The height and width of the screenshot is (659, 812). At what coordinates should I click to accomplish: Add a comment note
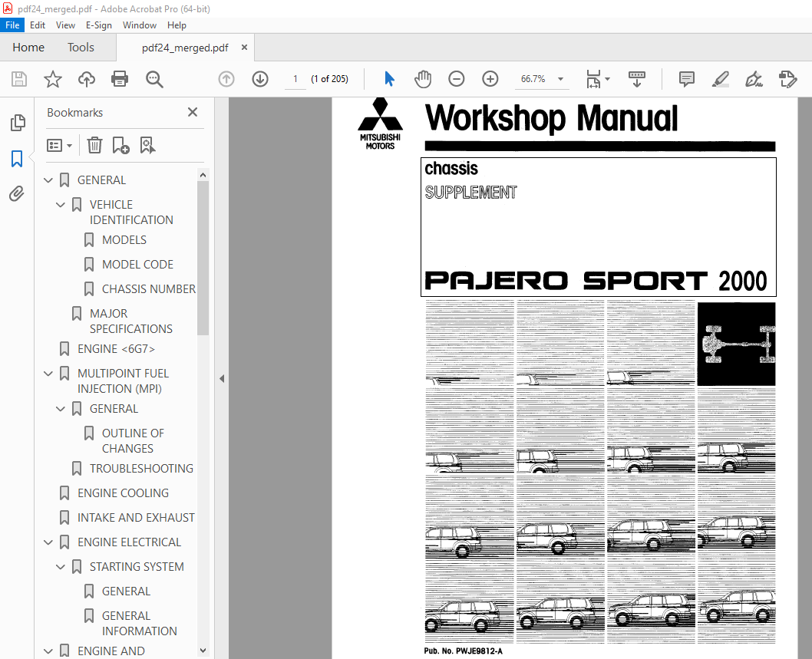point(687,79)
